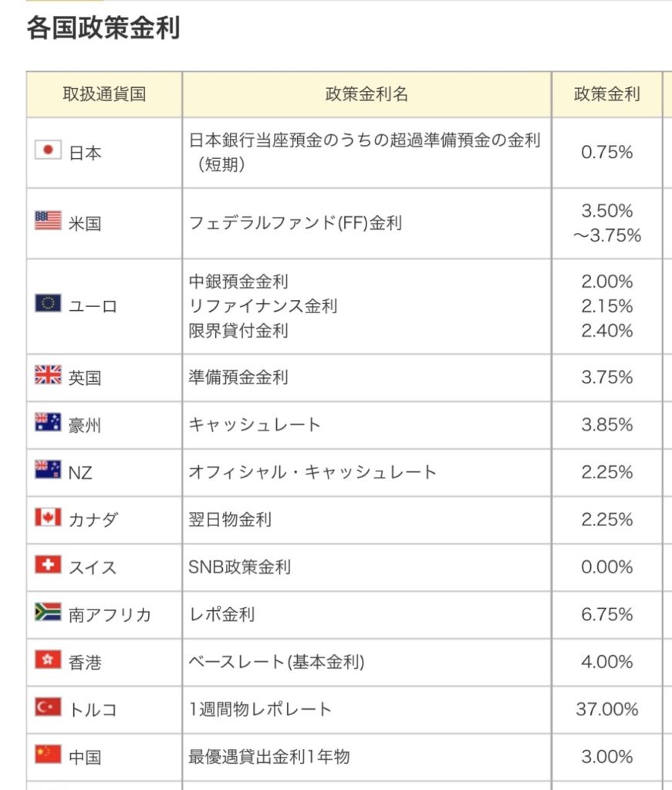The image size is (672, 790).
Task: Select the 南アフリカ country label
Action: [110, 615]
